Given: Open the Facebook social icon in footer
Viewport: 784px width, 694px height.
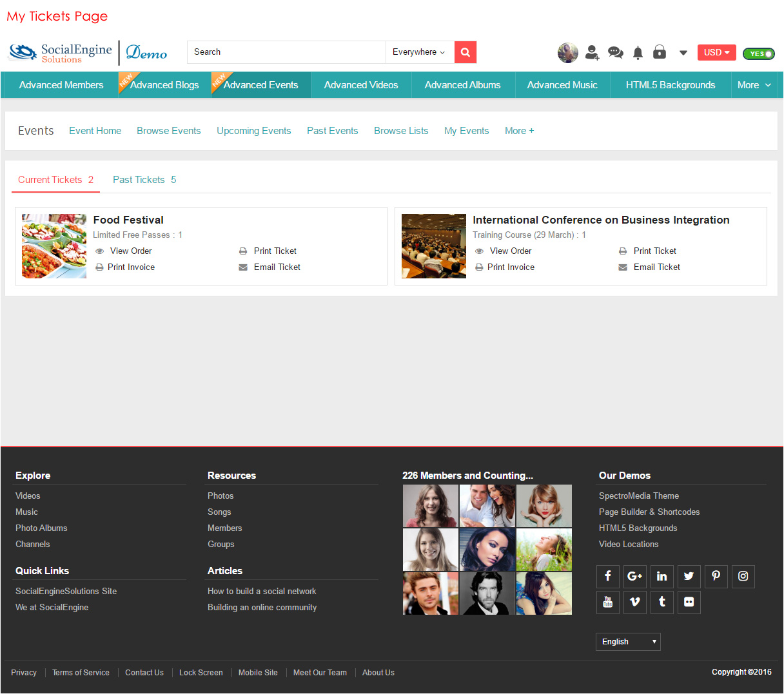Looking at the screenshot, I should (608, 576).
